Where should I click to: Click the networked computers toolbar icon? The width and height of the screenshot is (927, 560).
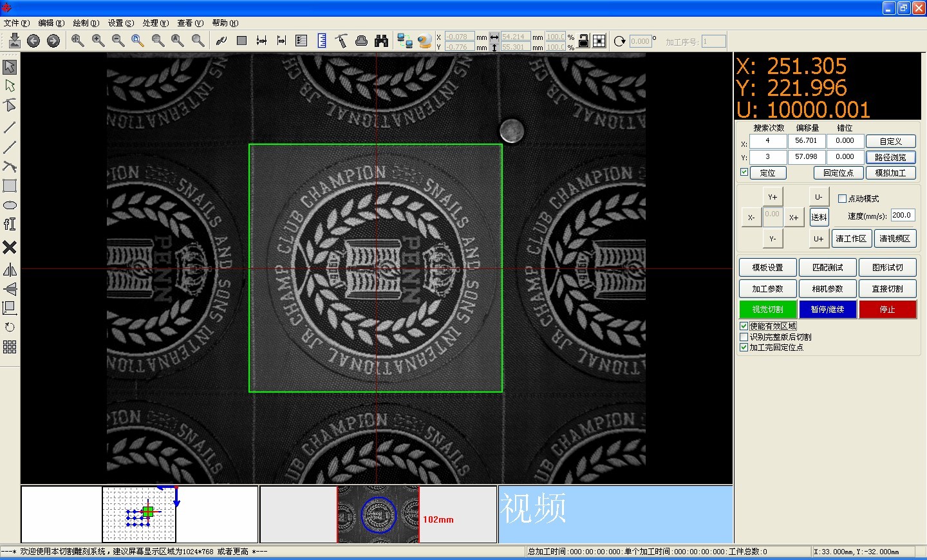[405, 41]
